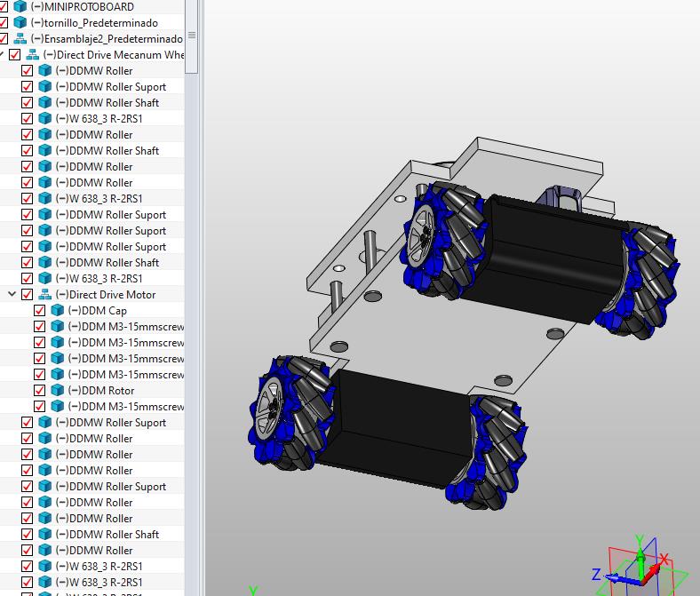Select the MINIPROTOBOARD row label
The height and width of the screenshot is (596, 700).
83,7
